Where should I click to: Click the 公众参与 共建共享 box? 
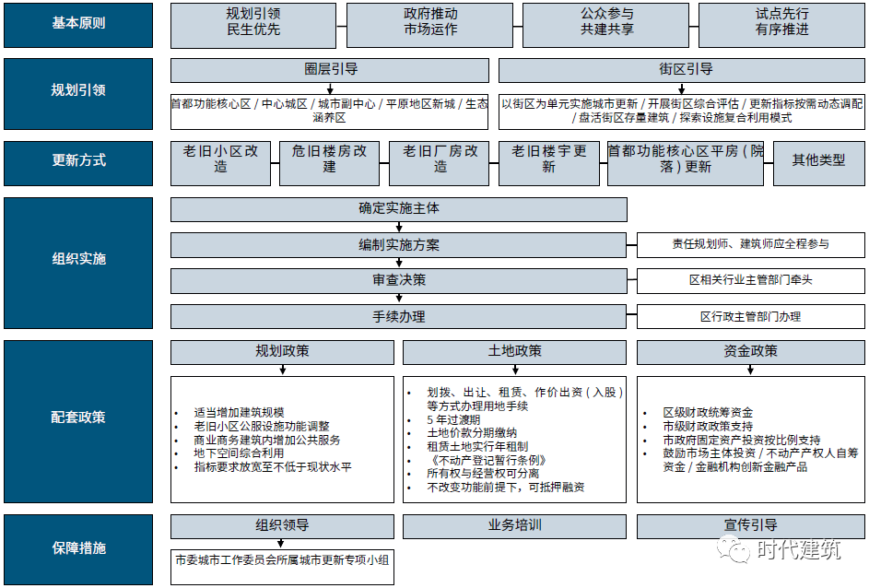click(606, 25)
